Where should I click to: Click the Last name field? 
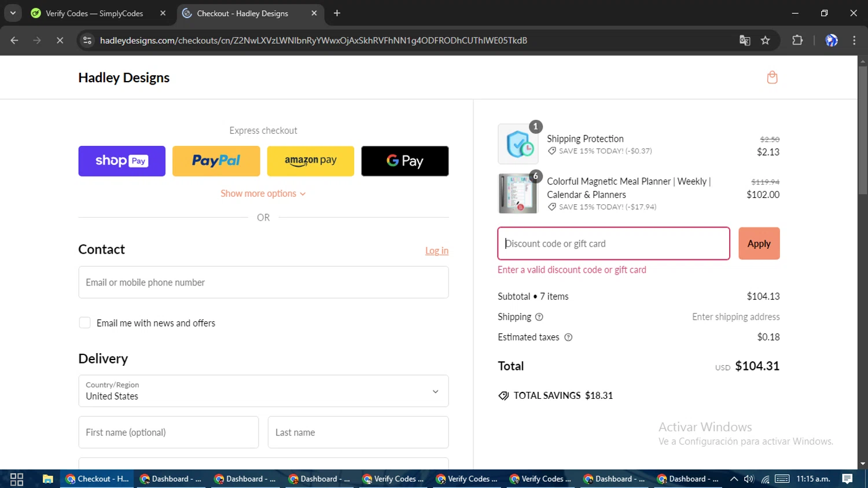click(x=358, y=432)
